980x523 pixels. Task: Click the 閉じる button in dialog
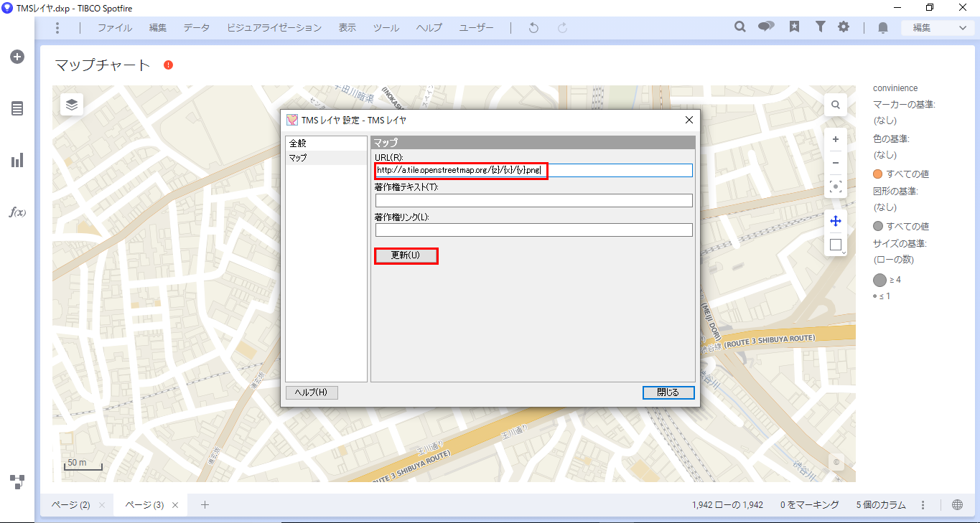[x=668, y=392]
